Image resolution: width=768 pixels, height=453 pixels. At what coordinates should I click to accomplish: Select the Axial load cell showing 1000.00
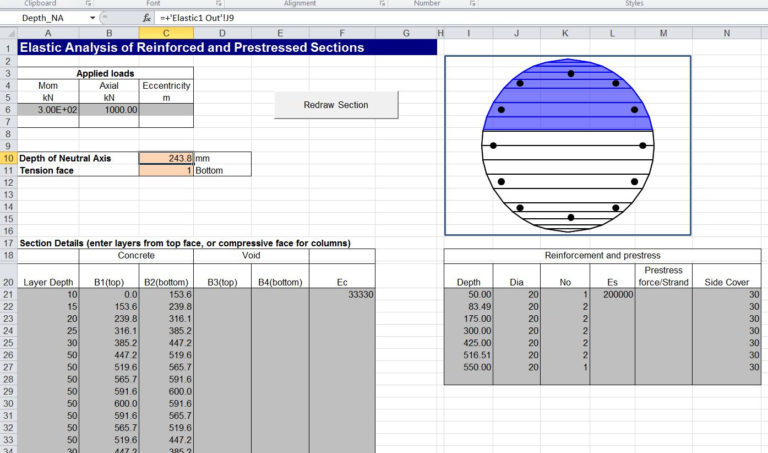(111, 110)
